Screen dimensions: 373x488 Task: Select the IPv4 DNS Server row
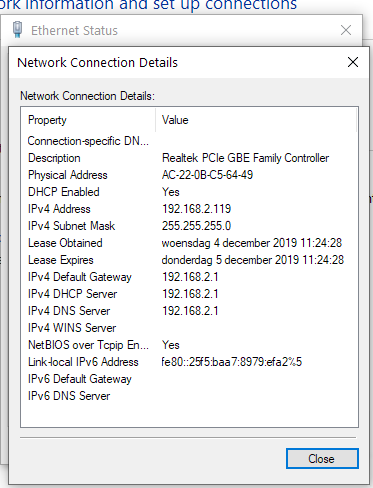pyautogui.click(x=189, y=311)
